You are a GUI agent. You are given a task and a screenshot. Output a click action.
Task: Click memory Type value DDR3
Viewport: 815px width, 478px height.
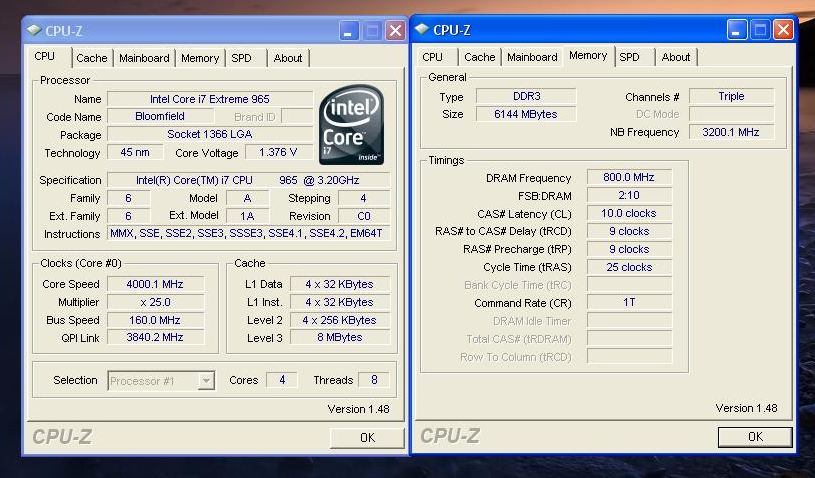click(527, 96)
